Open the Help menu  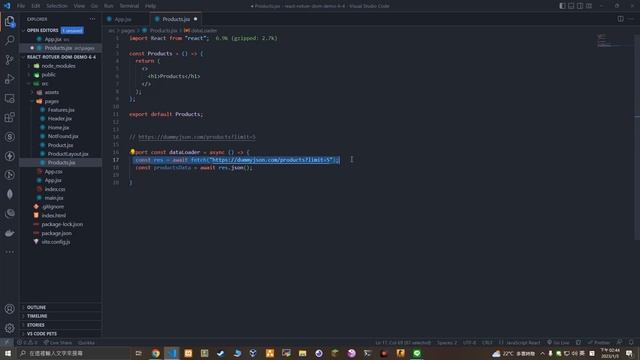[x=150, y=6]
